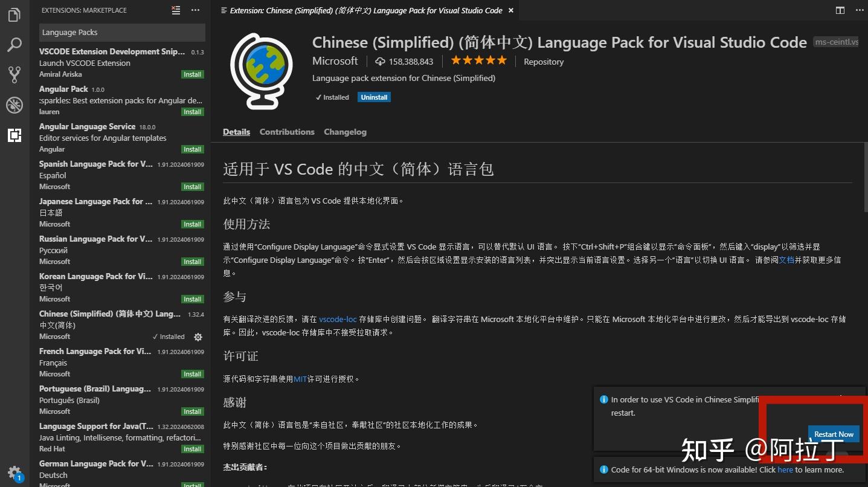Open the Remote Explorer icon in activity bar
Image resolution: width=868 pixels, height=487 pixels.
pyautogui.click(x=14, y=105)
